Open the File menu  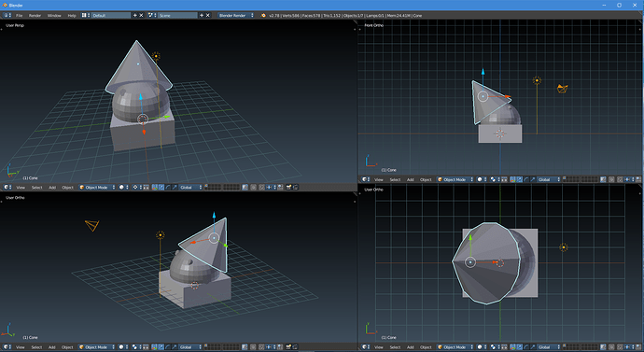(19, 15)
